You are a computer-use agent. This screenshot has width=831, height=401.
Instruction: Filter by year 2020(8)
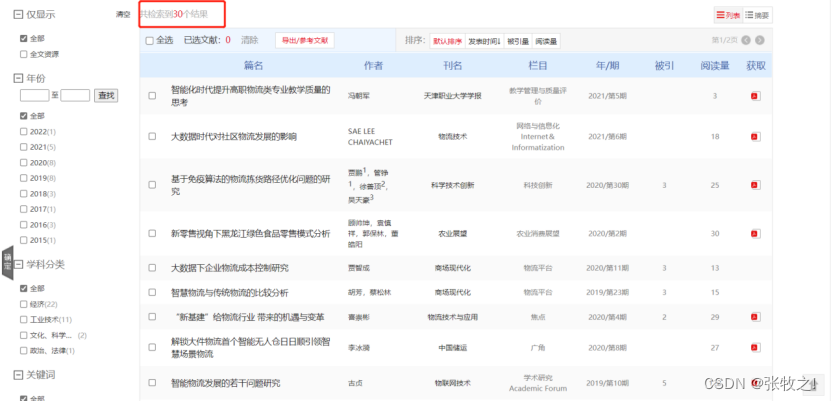(x=23, y=162)
